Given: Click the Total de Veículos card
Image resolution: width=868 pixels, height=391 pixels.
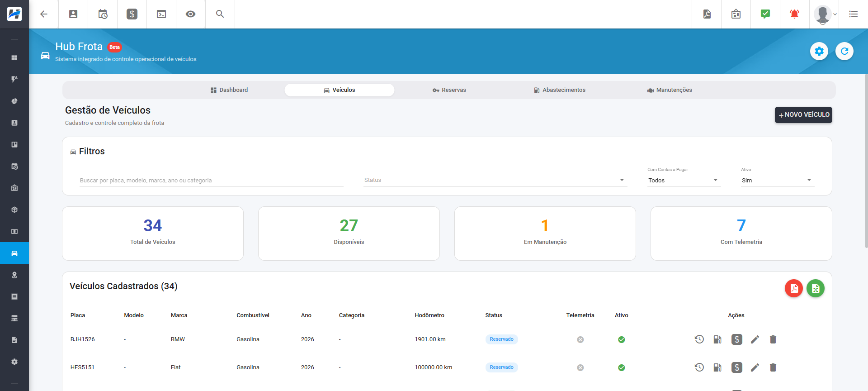Looking at the screenshot, I should pos(153,234).
